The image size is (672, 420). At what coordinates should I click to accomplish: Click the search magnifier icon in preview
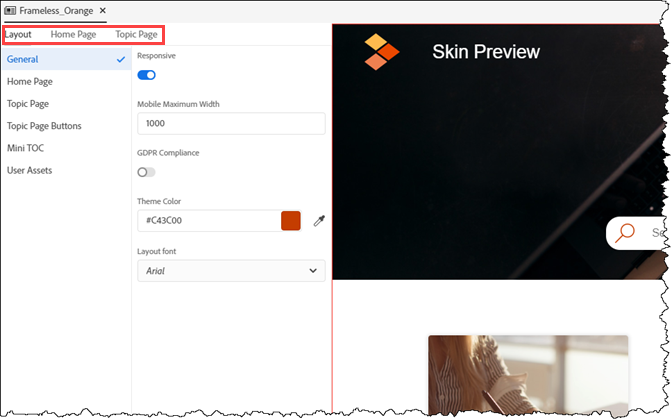coord(626,233)
